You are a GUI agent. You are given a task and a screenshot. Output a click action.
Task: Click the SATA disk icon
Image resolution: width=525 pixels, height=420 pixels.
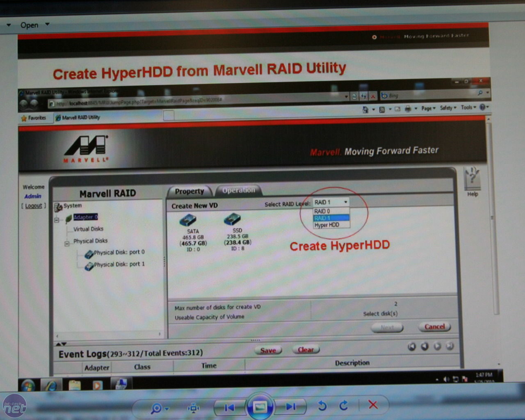[x=188, y=221]
